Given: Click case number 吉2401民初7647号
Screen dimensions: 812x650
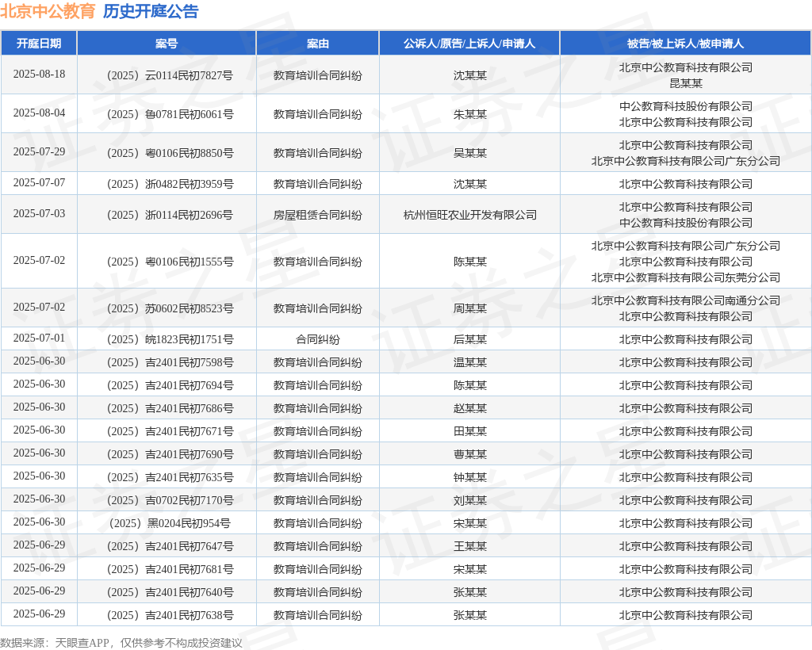Looking at the screenshot, I should coord(170,546).
